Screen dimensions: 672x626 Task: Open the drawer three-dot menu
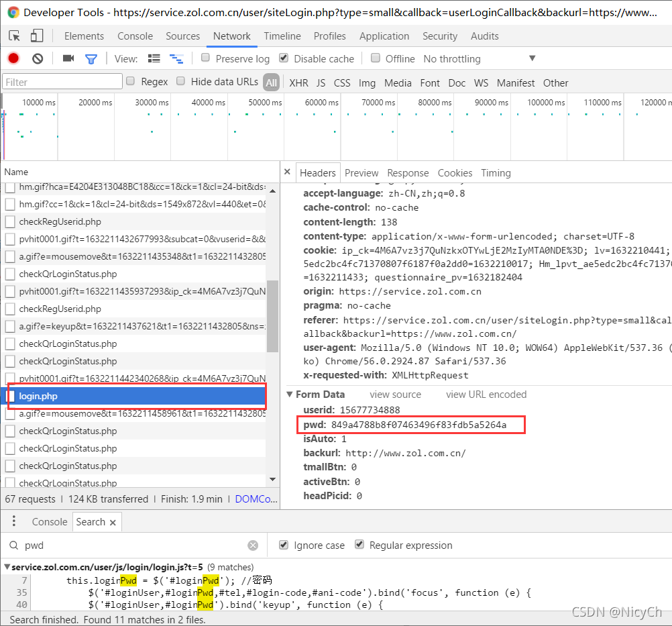click(x=14, y=521)
